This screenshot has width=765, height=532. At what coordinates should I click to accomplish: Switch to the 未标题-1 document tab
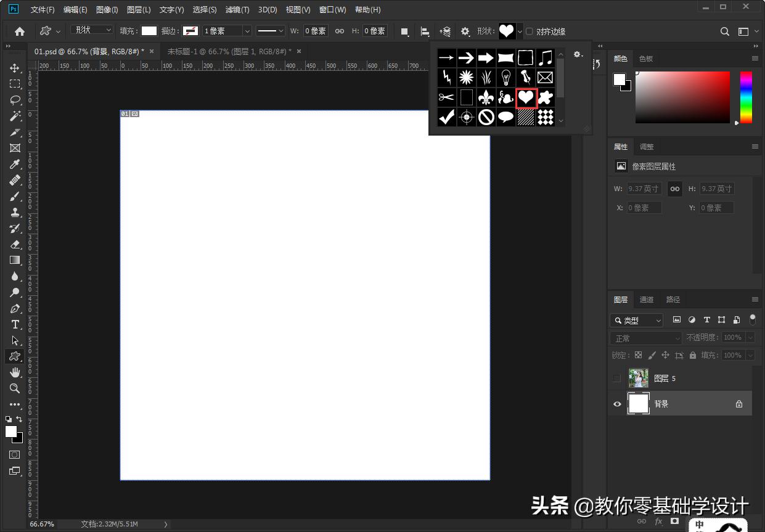pyautogui.click(x=229, y=51)
